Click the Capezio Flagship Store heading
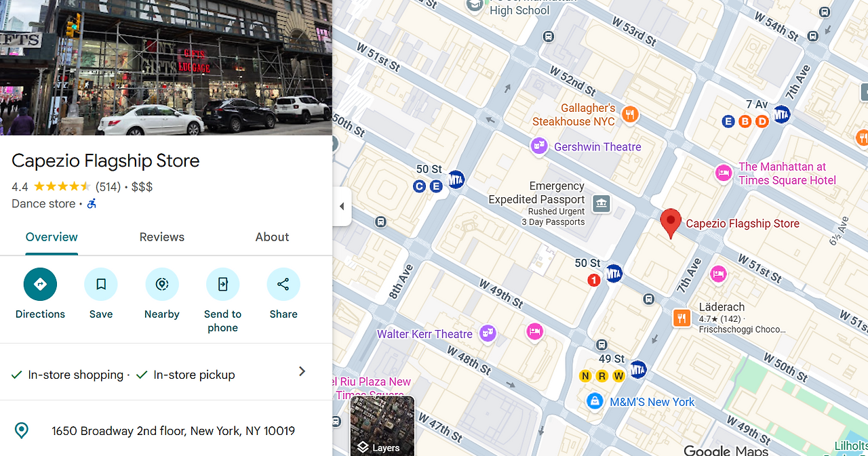Viewport: 868px width, 456px height. pos(106,161)
